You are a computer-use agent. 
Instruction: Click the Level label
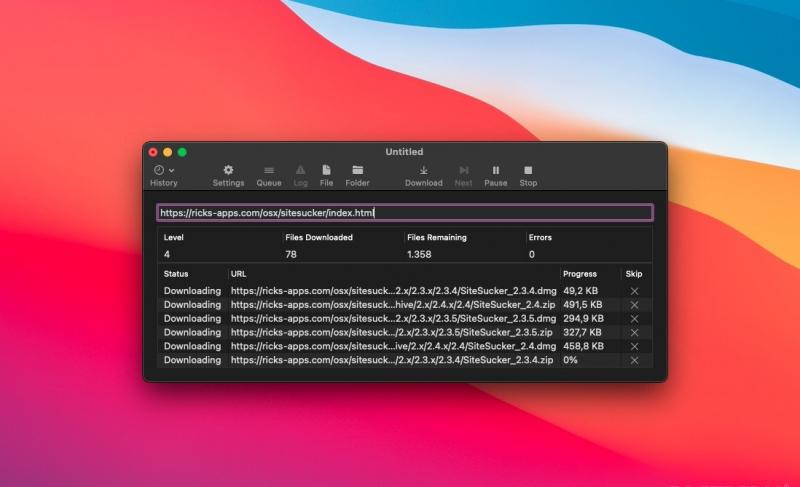tap(173, 237)
